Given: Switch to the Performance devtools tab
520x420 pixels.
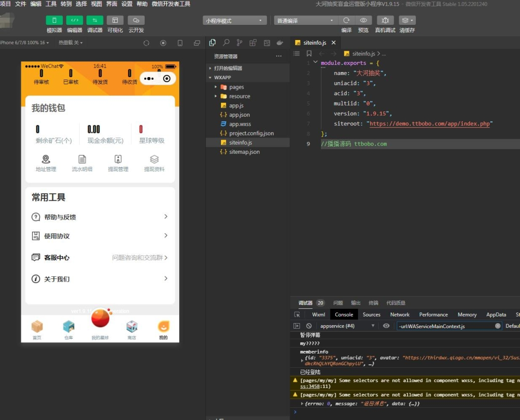Looking at the screenshot, I should click(x=434, y=314).
